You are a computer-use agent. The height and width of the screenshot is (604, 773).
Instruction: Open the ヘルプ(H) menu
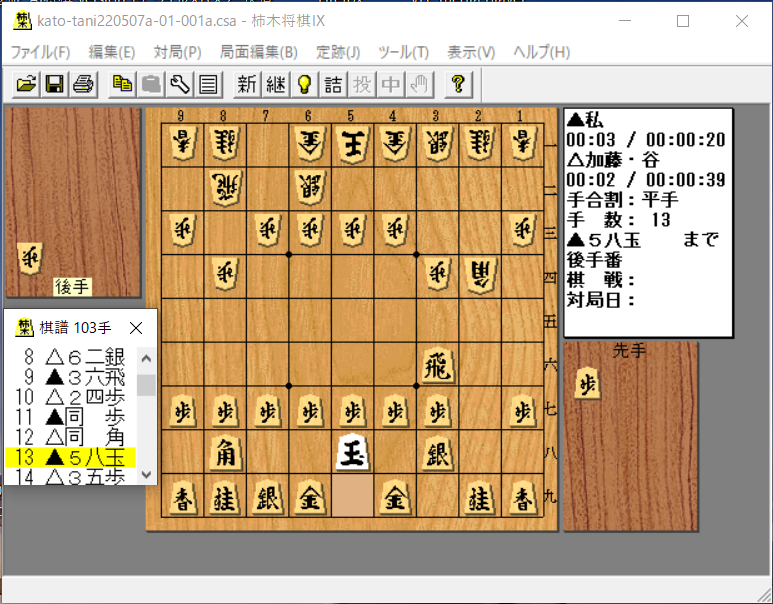[x=541, y=52]
